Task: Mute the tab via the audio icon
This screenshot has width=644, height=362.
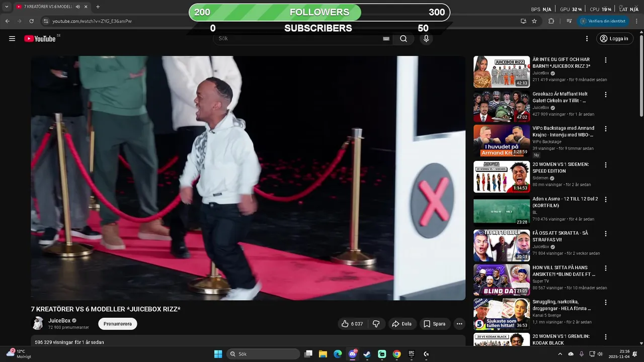Action: coord(77,7)
